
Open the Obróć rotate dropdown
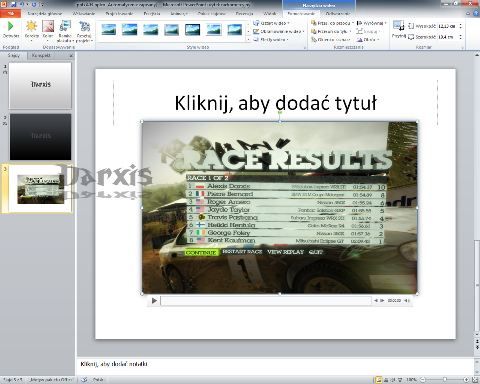[x=367, y=40]
